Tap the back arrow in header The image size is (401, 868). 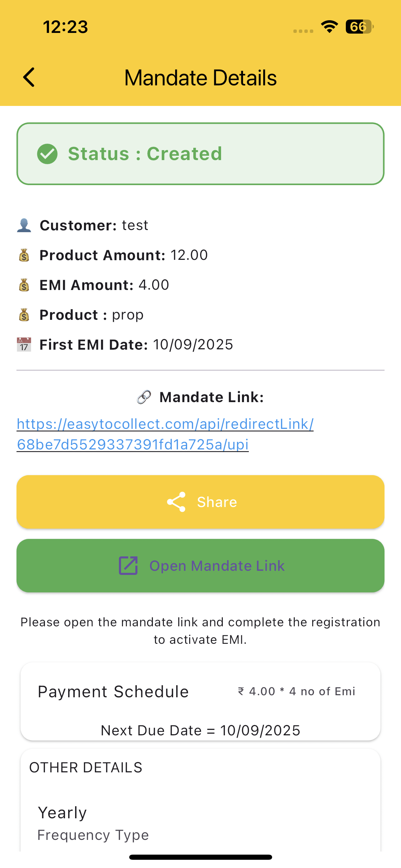point(29,77)
